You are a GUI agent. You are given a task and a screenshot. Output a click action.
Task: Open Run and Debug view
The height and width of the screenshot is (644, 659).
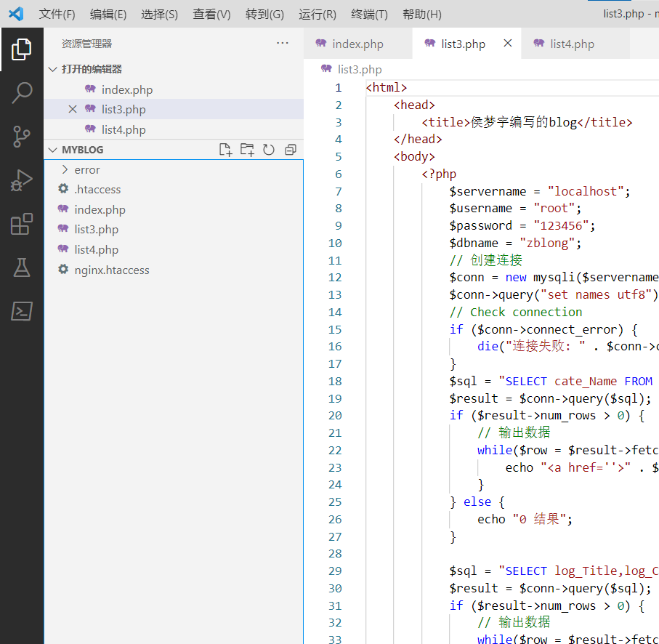(22, 180)
